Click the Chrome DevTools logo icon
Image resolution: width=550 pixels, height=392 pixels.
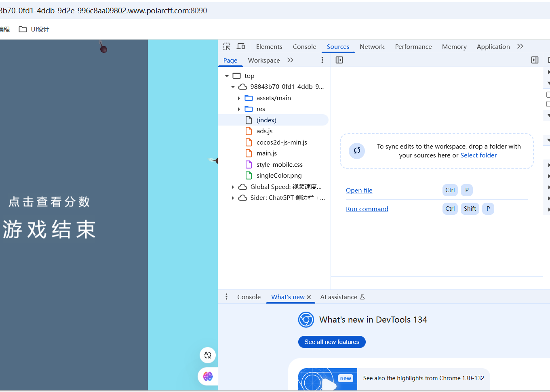[306, 320]
